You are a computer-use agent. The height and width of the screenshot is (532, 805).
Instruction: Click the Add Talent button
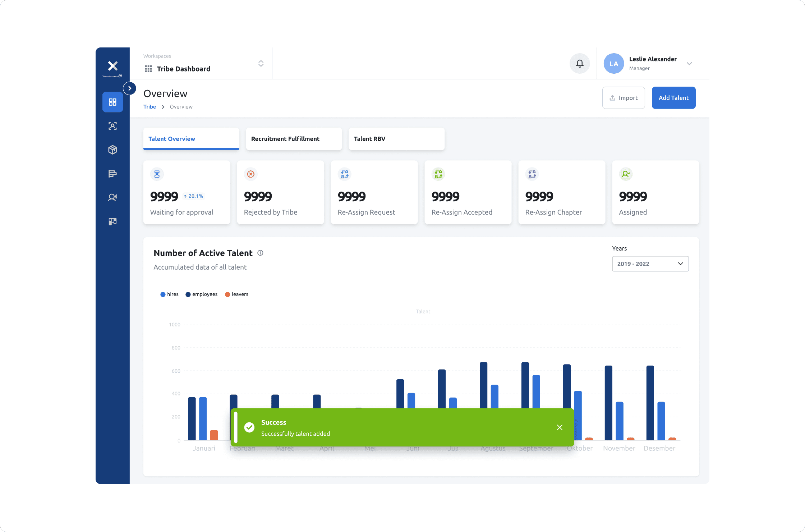click(673, 98)
